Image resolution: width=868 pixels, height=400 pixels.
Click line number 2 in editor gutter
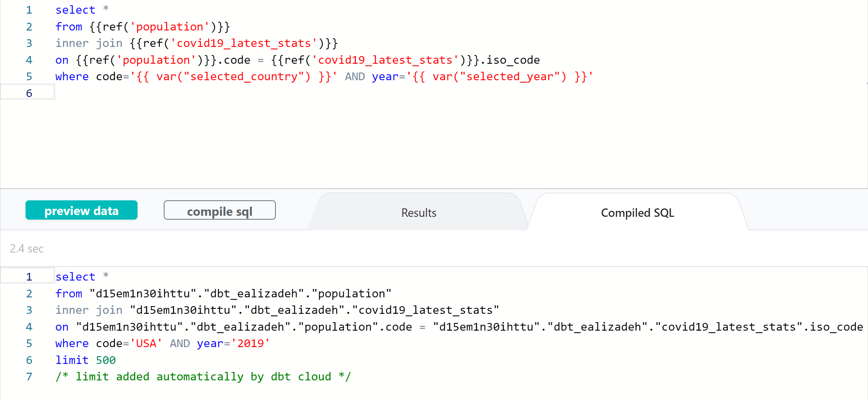[x=29, y=27]
